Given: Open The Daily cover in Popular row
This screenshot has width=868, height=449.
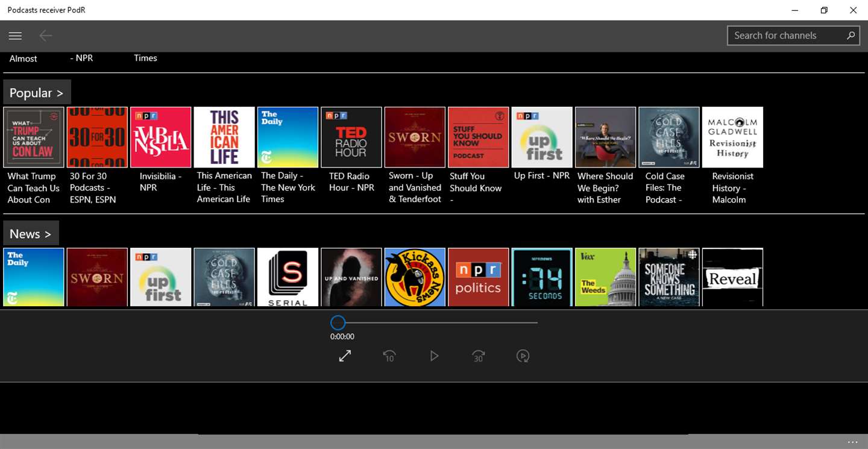Looking at the screenshot, I should [x=288, y=137].
